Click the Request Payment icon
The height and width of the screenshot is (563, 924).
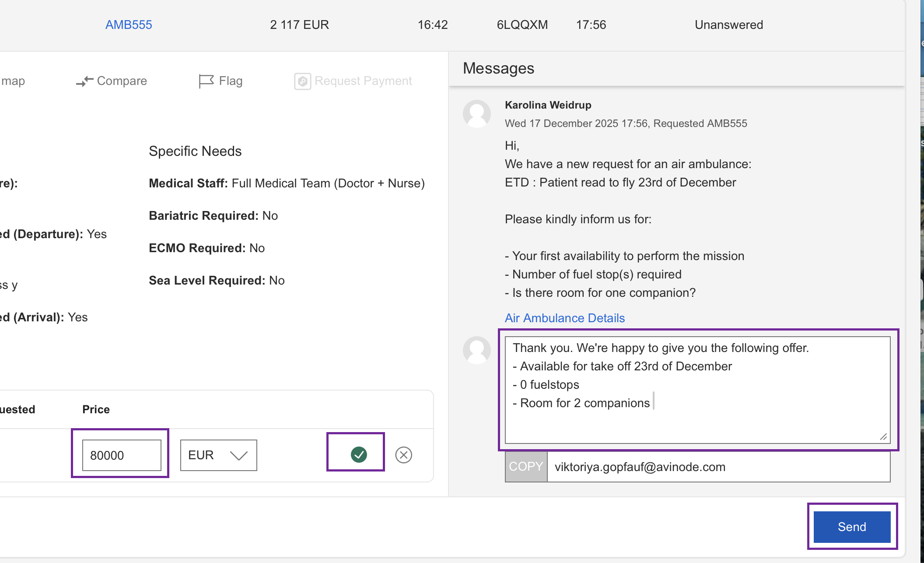[x=302, y=81]
